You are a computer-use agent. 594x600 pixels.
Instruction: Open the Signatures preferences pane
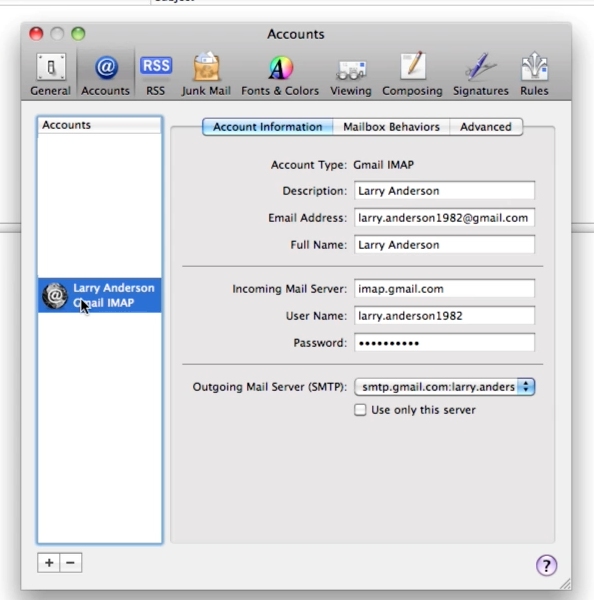pos(481,75)
